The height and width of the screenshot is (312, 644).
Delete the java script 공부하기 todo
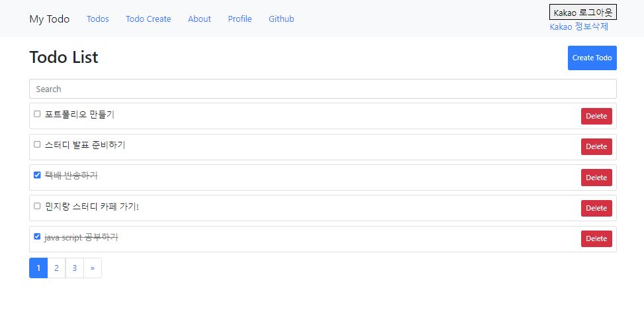596,239
